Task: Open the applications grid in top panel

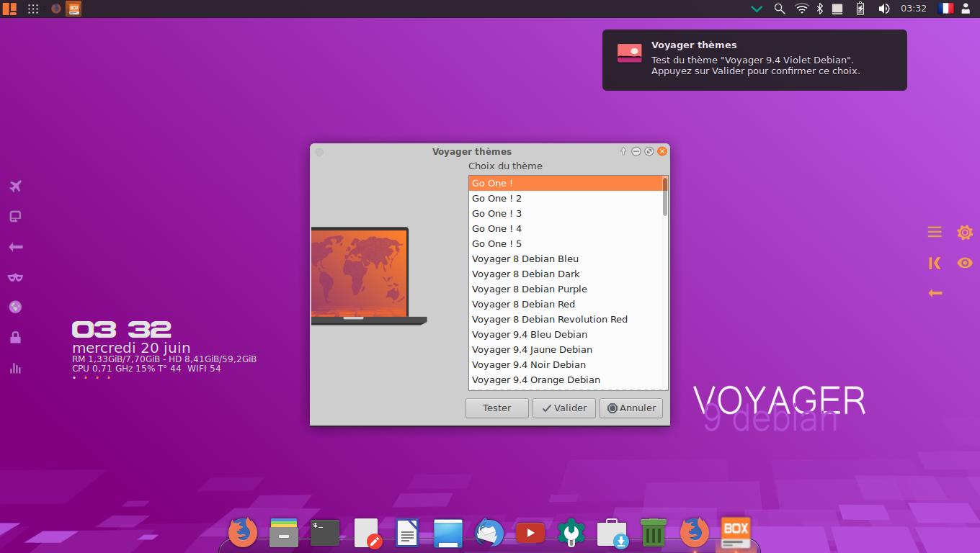Action: (33, 9)
